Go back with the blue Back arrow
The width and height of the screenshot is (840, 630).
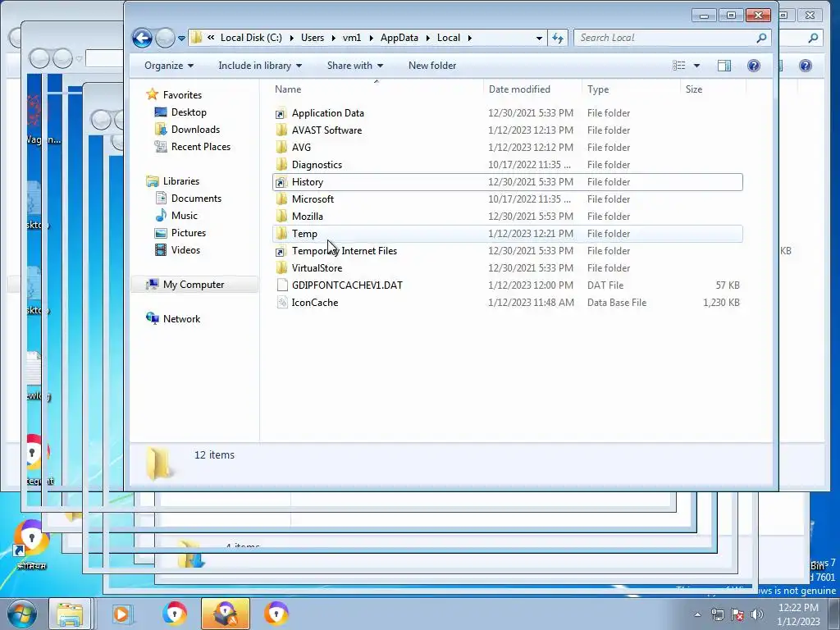142,38
